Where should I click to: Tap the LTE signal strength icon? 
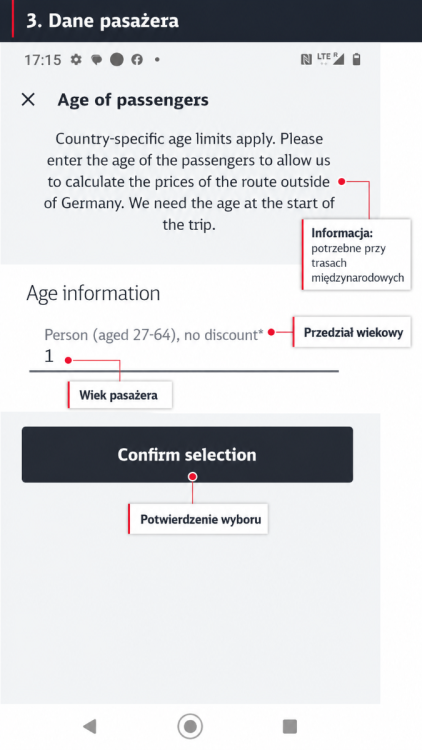pos(331,59)
